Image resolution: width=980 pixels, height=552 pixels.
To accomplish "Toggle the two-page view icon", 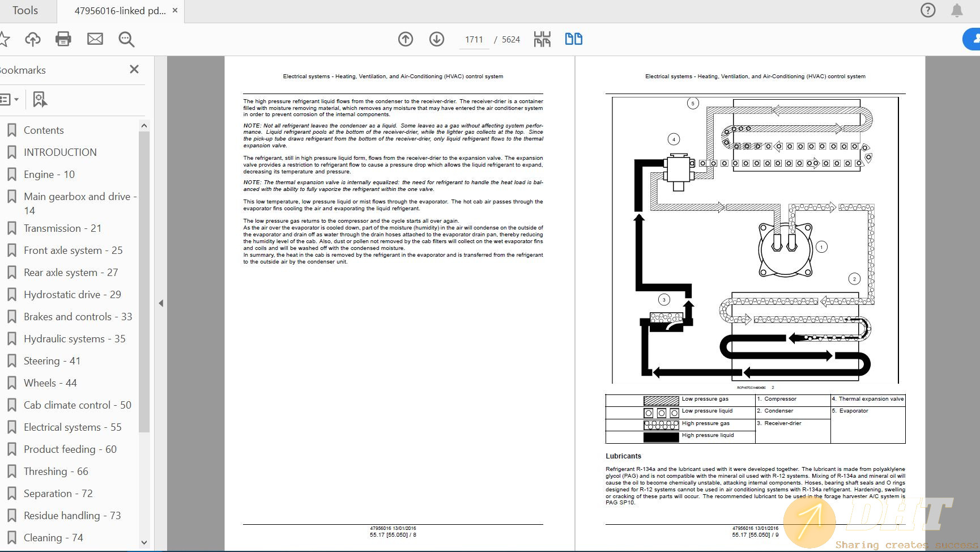I will 574,39.
